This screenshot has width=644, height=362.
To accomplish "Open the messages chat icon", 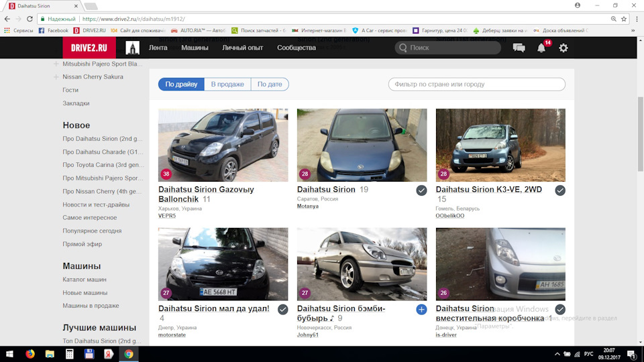I will pos(519,48).
